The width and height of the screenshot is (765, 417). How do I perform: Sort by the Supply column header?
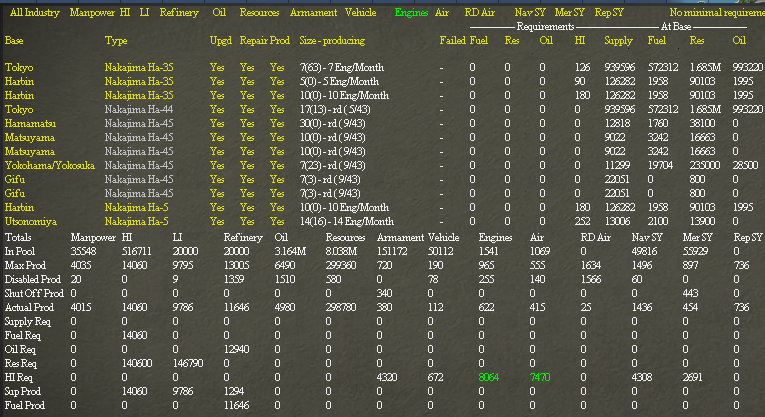click(618, 40)
